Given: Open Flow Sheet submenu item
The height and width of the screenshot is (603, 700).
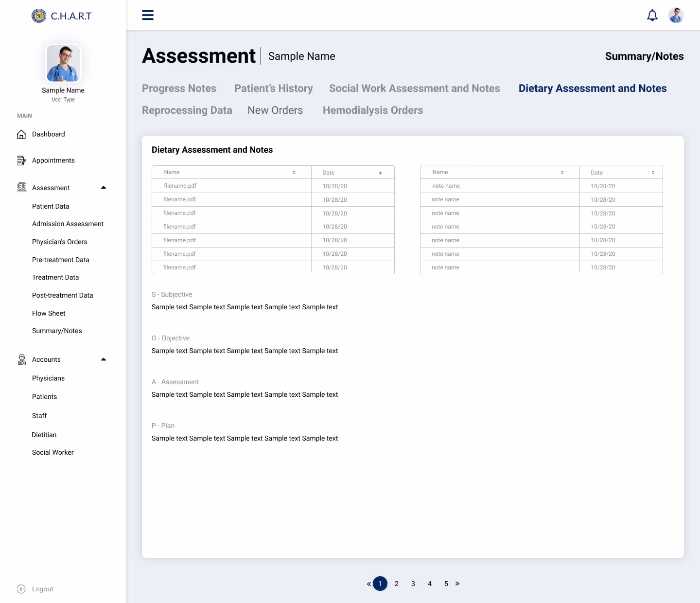Looking at the screenshot, I should (49, 313).
